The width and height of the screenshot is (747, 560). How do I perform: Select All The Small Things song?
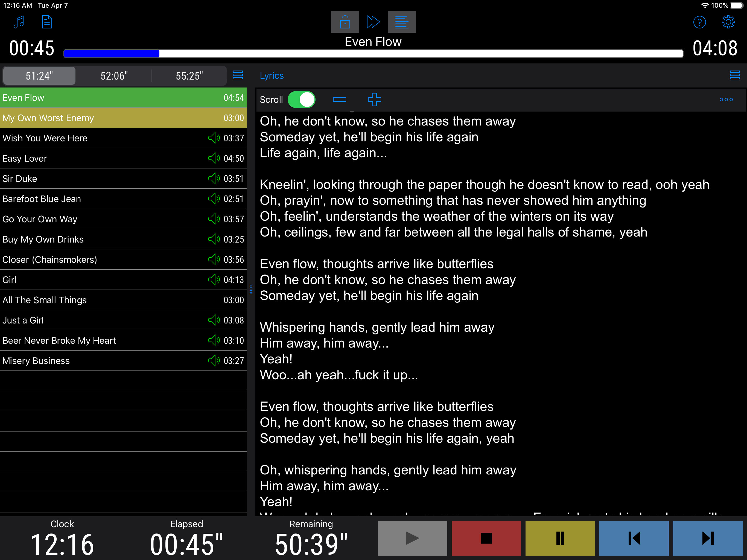pos(123,300)
